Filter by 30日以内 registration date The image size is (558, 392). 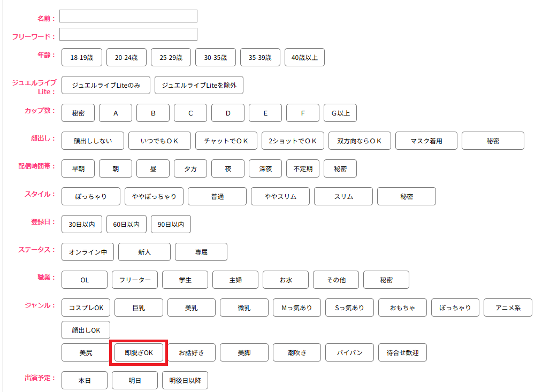click(x=81, y=224)
